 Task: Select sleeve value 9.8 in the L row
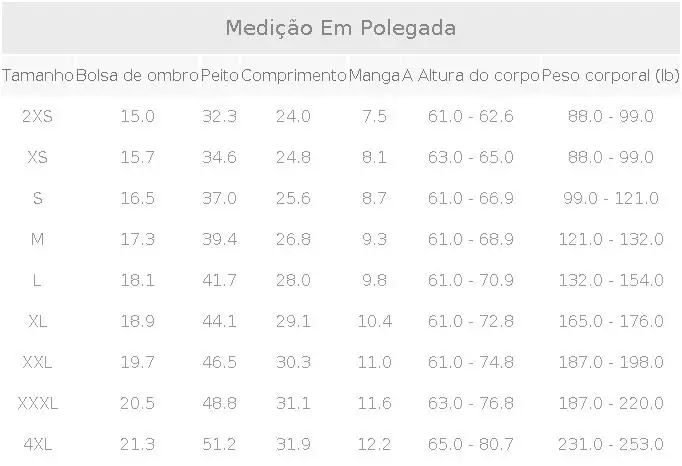374,280
